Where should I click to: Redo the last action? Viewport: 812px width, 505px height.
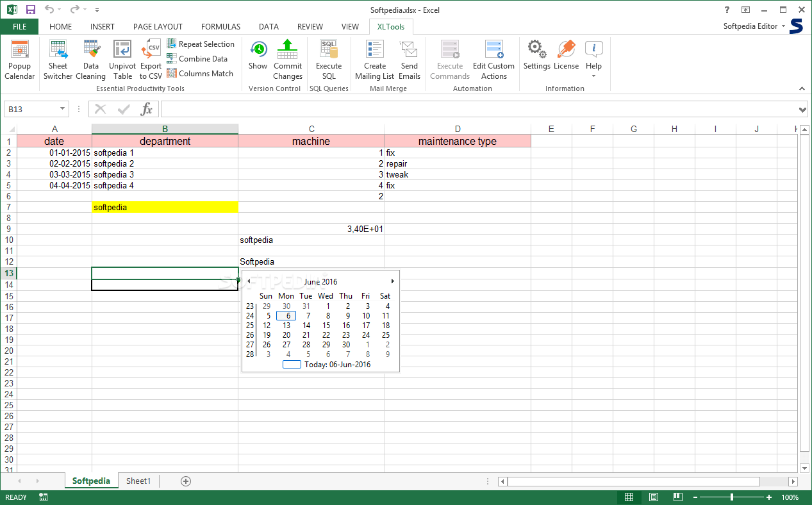(74, 10)
